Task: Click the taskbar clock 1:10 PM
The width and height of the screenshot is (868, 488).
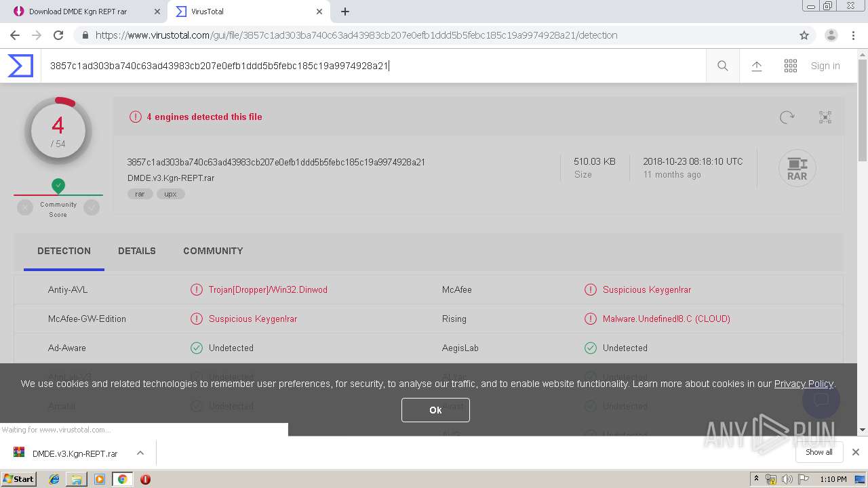Action: [x=833, y=479]
